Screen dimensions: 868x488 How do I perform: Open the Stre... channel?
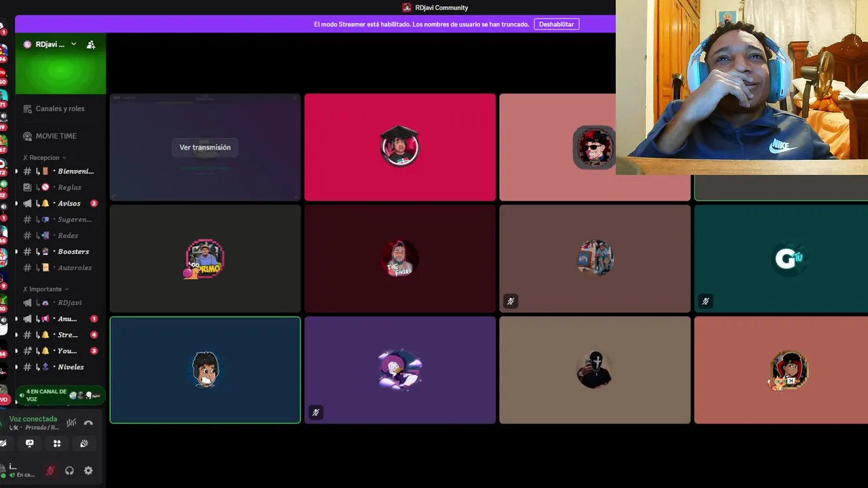(x=60, y=335)
